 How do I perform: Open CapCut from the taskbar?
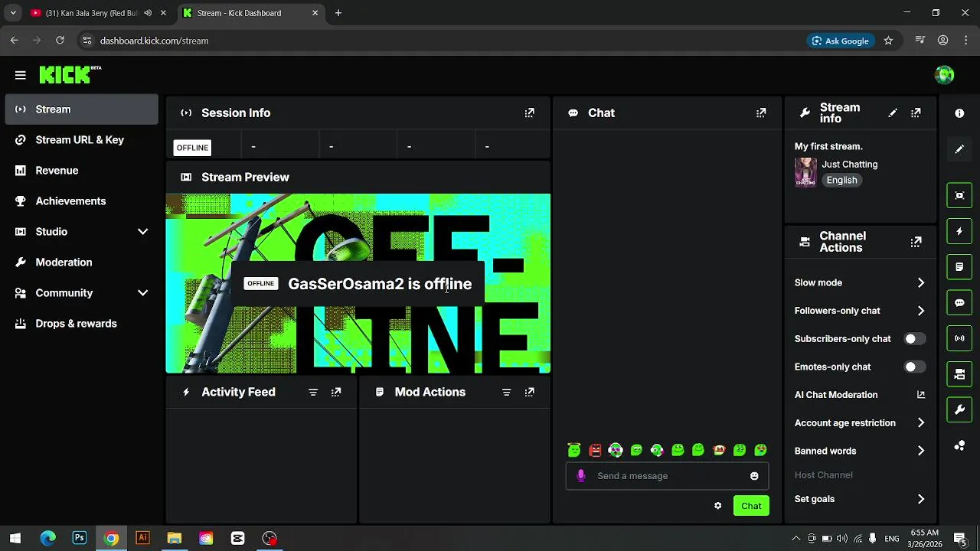(237, 538)
